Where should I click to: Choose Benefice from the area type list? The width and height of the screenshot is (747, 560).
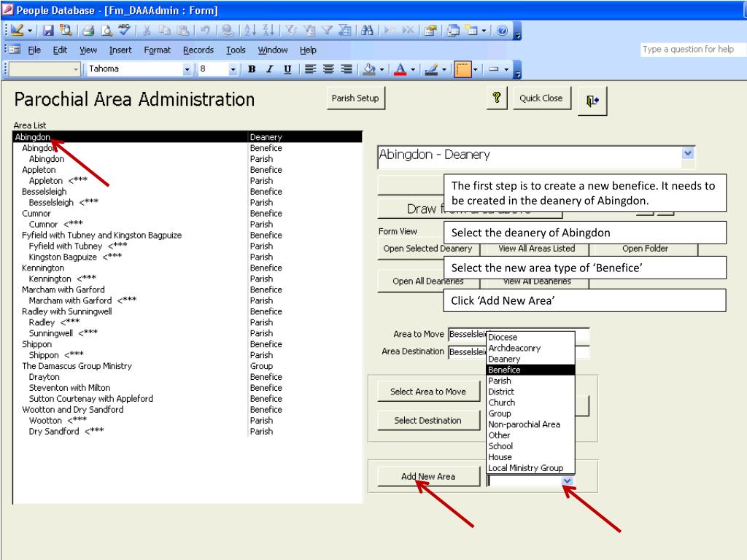531,370
